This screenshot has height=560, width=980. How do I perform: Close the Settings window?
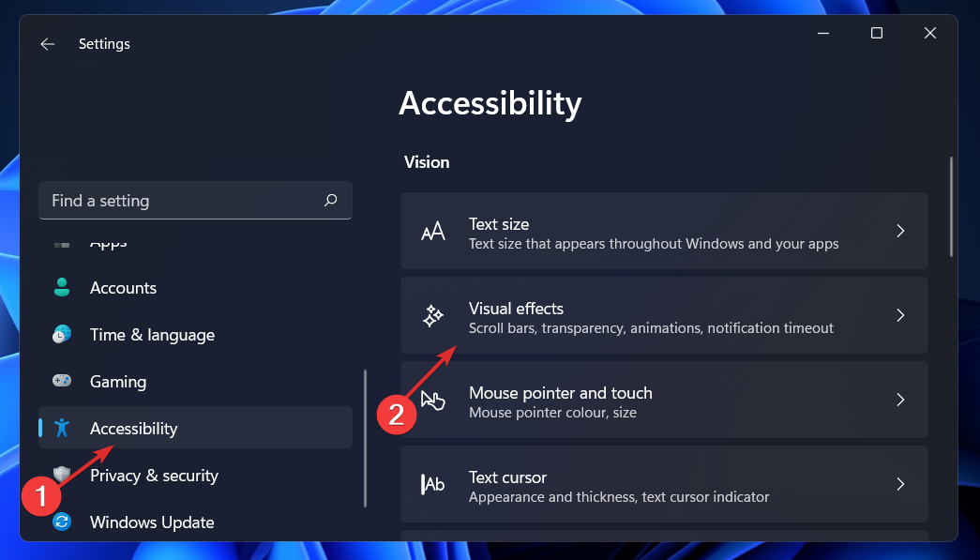click(930, 33)
